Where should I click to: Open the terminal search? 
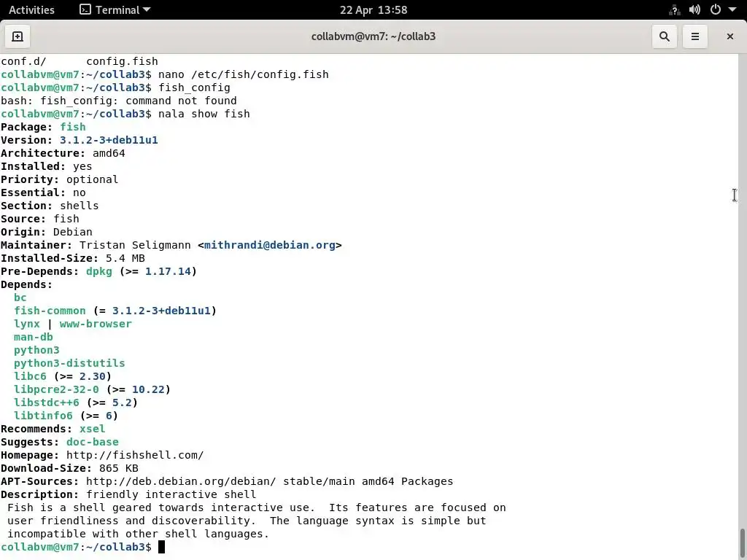(x=664, y=36)
